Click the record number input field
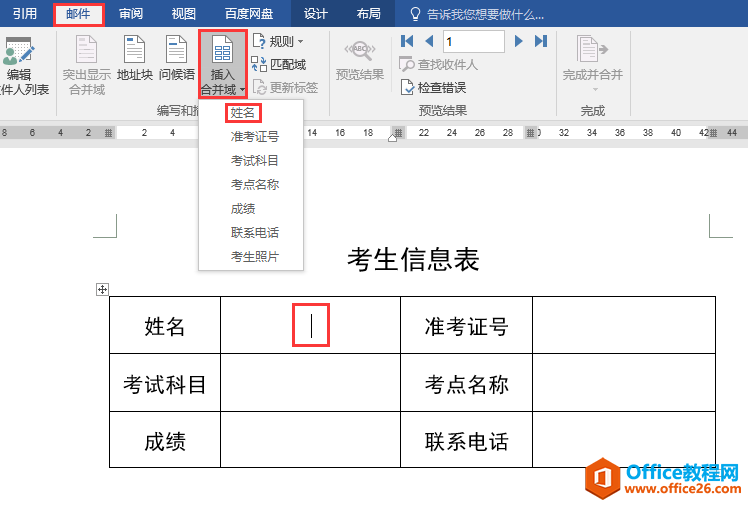748x506 pixels. pos(474,41)
